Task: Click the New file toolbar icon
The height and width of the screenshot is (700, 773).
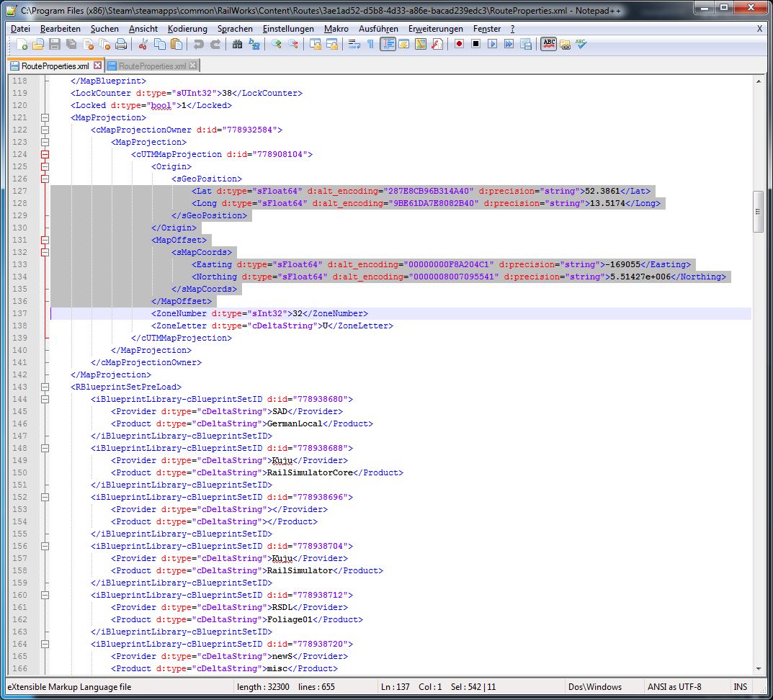Action: pyautogui.click(x=22, y=45)
